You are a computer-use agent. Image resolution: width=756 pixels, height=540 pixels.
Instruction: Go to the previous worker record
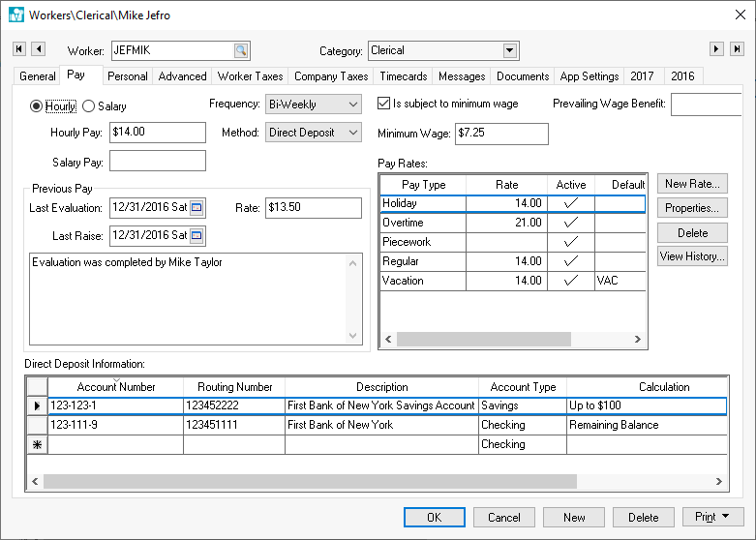coord(38,49)
